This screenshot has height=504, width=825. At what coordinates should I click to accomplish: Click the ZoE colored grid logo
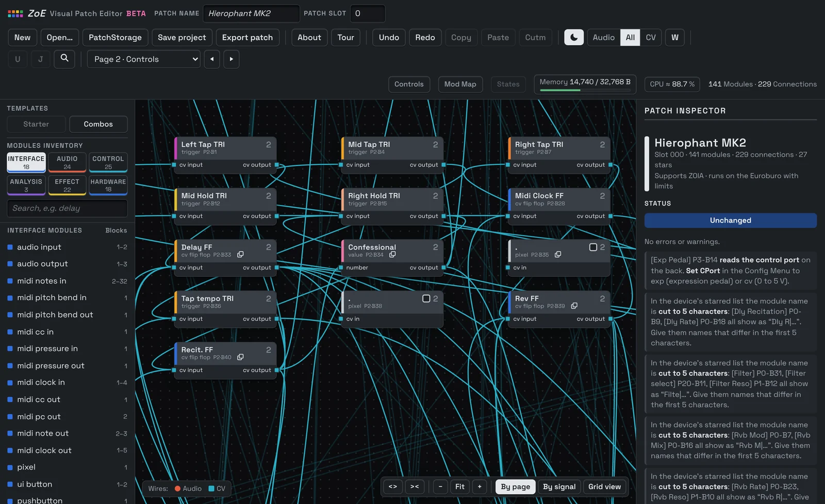click(x=15, y=13)
